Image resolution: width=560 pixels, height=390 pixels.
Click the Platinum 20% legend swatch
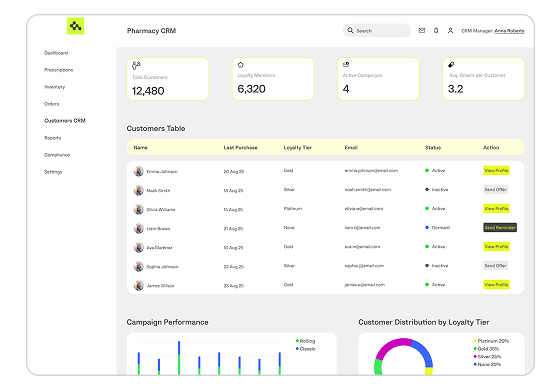[x=475, y=341]
